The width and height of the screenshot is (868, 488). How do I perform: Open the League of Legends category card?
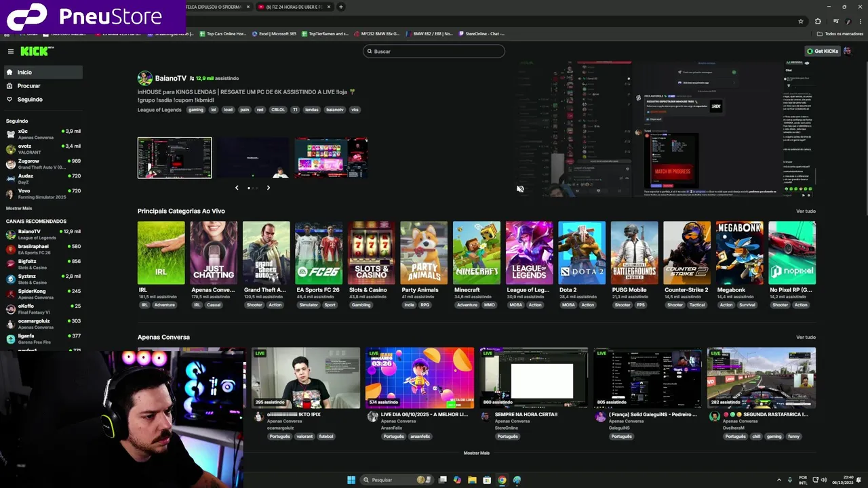(529, 253)
